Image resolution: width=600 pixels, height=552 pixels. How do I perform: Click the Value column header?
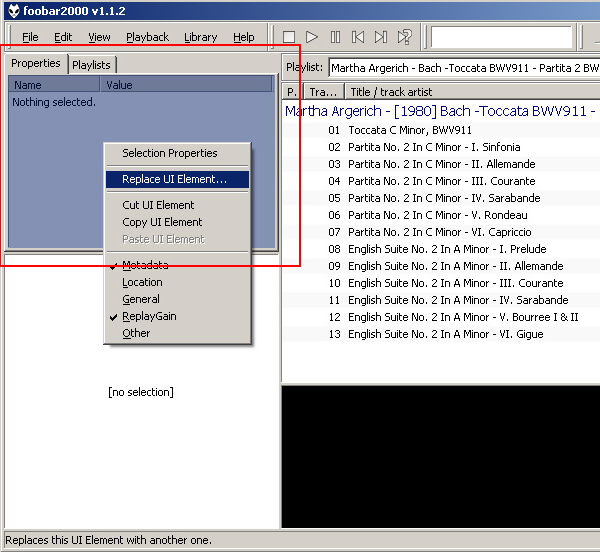tap(187, 85)
